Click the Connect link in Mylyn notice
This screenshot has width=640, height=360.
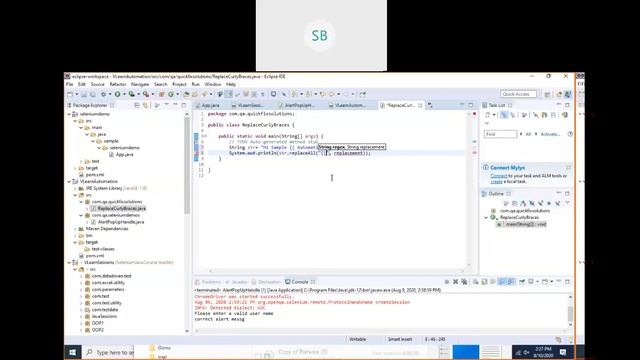498,176
